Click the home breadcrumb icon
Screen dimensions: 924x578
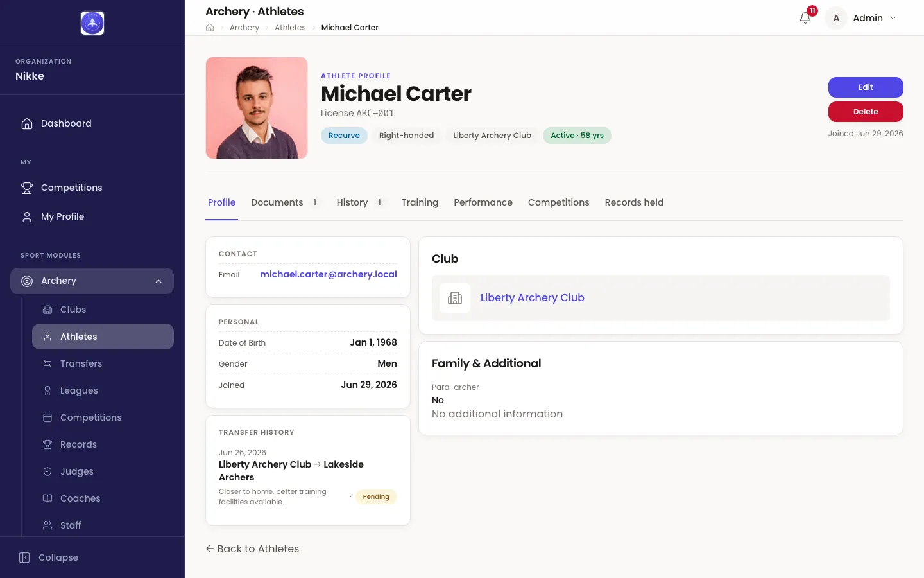(210, 28)
